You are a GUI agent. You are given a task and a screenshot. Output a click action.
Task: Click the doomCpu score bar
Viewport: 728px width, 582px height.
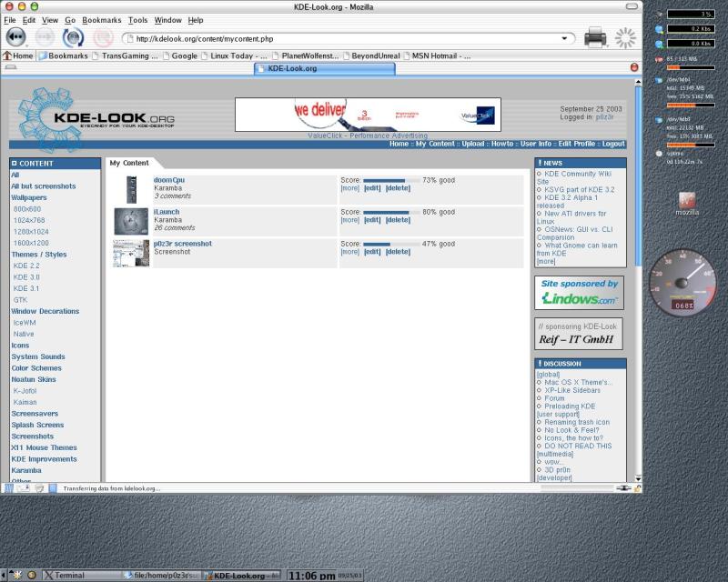391,180
